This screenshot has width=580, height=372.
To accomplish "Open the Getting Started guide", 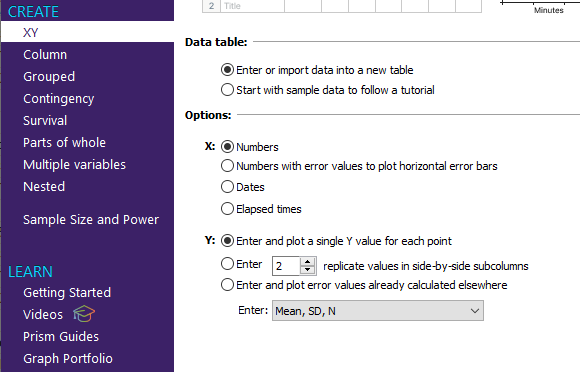I will pyautogui.click(x=67, y=292).
